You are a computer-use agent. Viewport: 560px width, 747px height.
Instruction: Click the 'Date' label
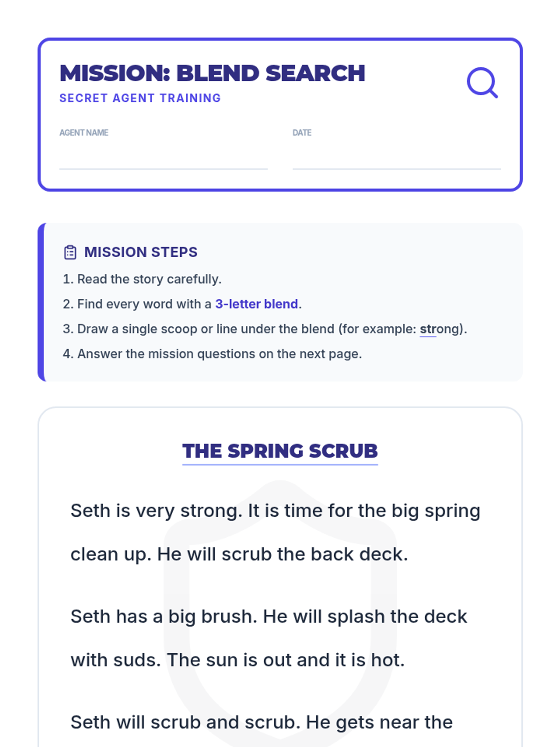302,133
